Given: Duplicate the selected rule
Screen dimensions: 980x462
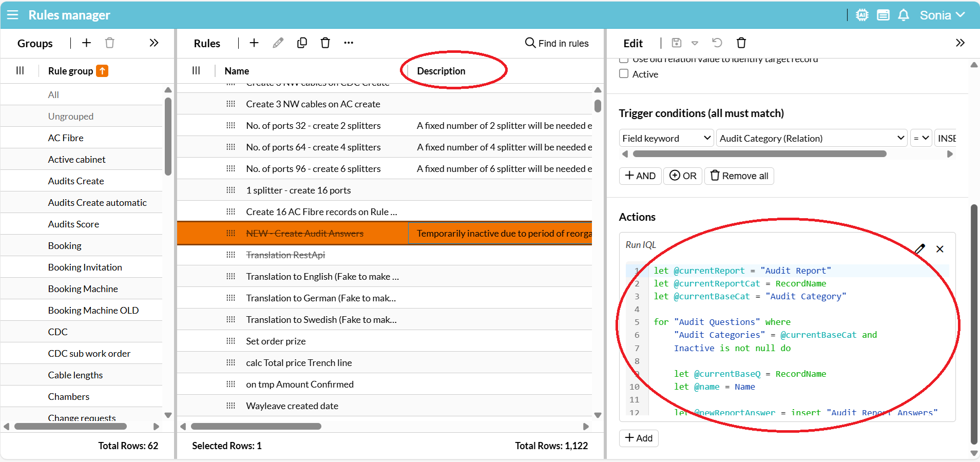Looking at the screenshot, I should pos(302,43).
